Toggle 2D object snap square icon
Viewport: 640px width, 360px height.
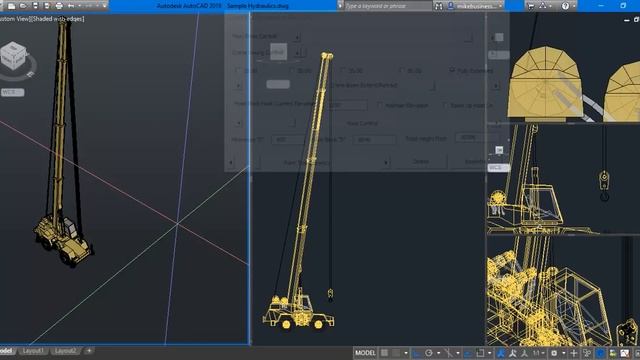click(480, 353)
